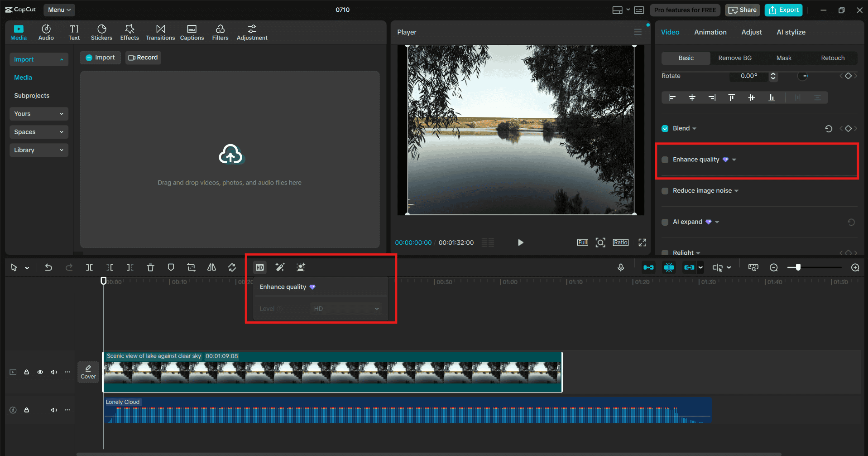Open the Adjustment panel
Screen dimensions: 868x456
pos(252,32)
